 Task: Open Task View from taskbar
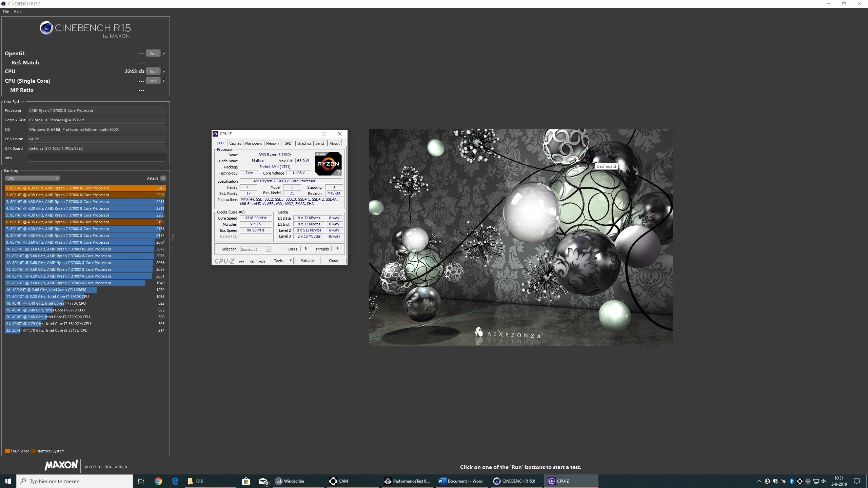141,481
